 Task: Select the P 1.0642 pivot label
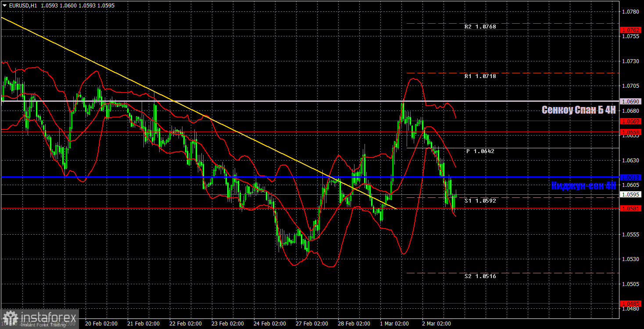(480, 151)
